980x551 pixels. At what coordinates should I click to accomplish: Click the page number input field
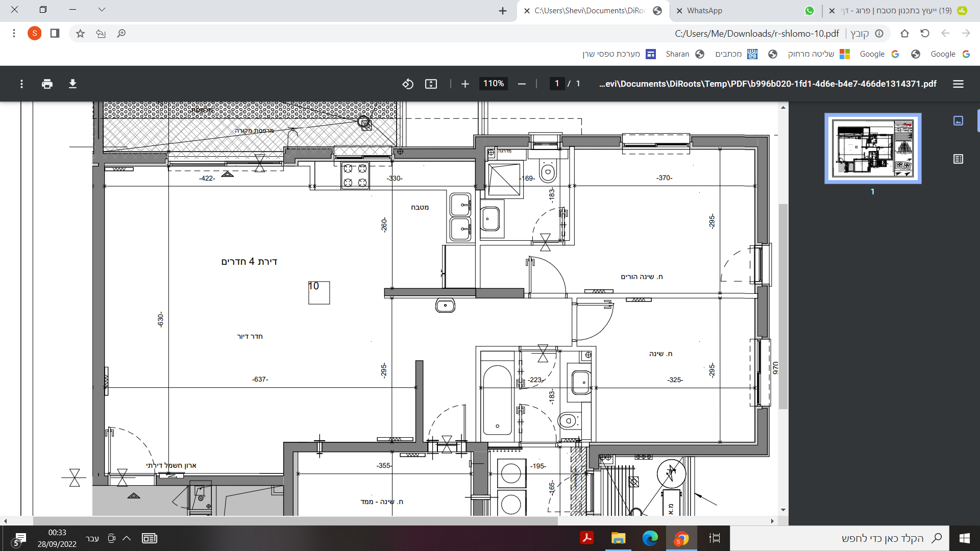coord(556,84)
